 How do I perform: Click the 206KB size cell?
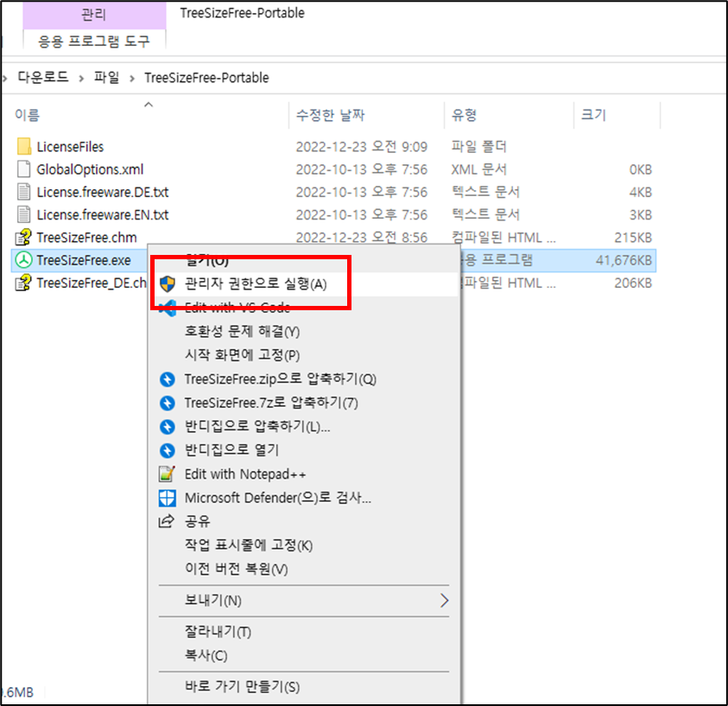633,283
